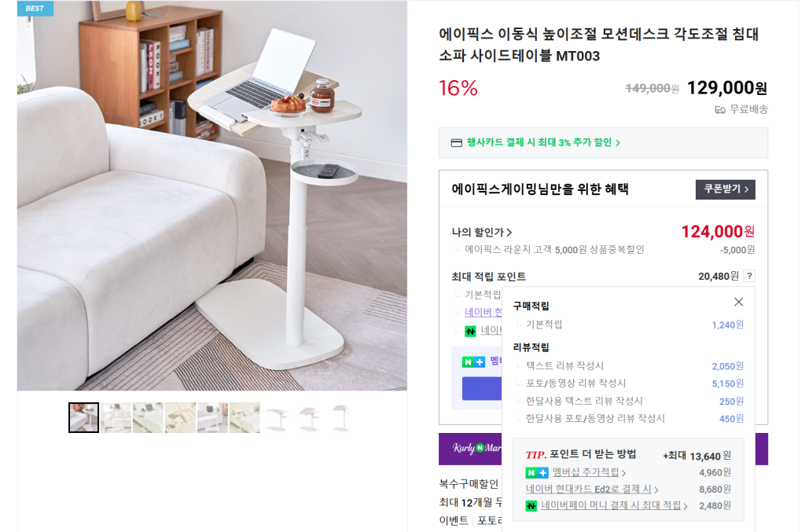Click the free shipping truck icon

[x=720, y=110]
